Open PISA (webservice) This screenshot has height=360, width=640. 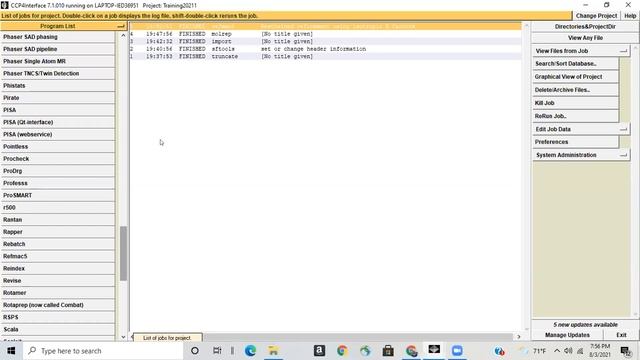(58, 134)
